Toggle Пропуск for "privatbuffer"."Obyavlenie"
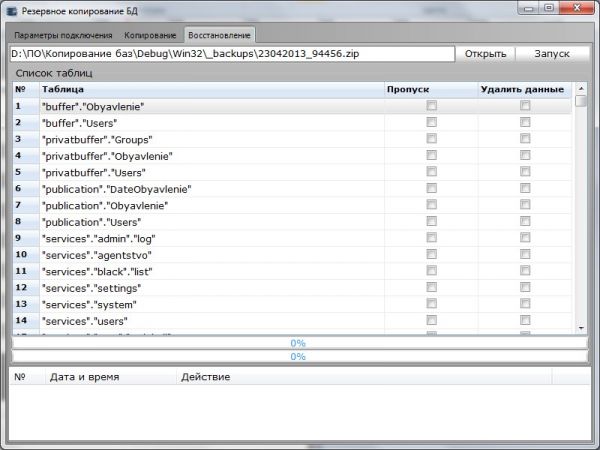 (x=431, y=155)
